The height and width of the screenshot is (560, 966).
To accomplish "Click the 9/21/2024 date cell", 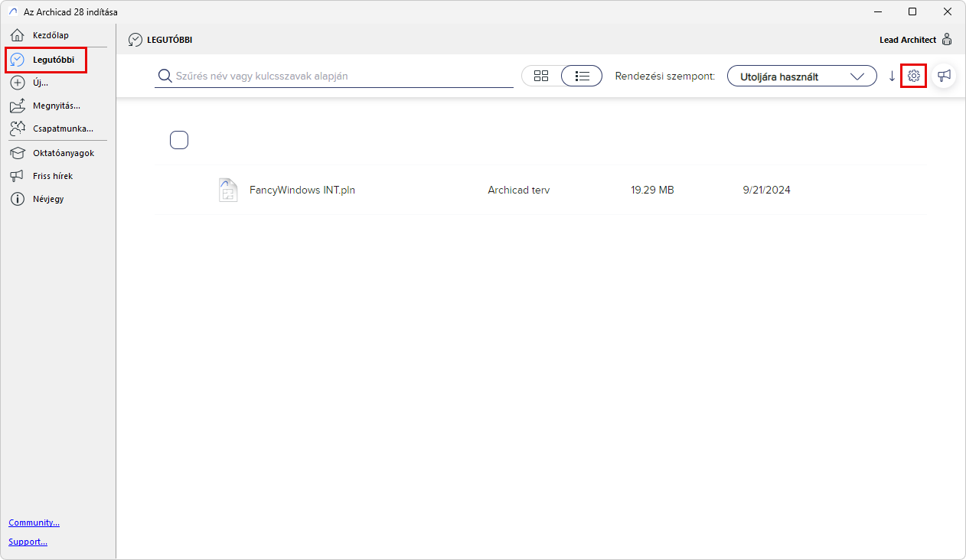I will 766,190.
